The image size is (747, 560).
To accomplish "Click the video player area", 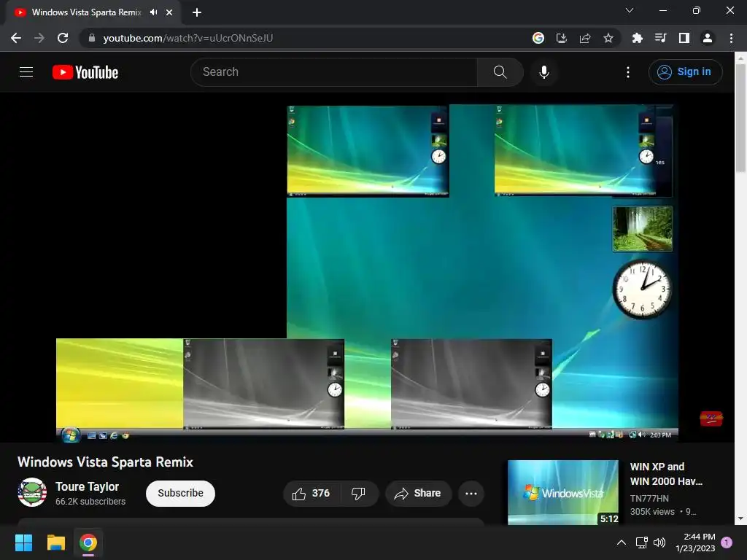I will pos(368,268).
